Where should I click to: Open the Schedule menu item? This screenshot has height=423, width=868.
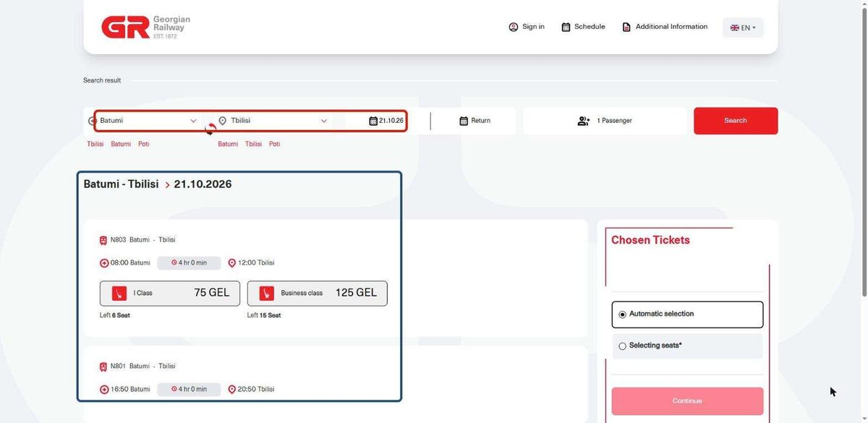pos(583,27)
